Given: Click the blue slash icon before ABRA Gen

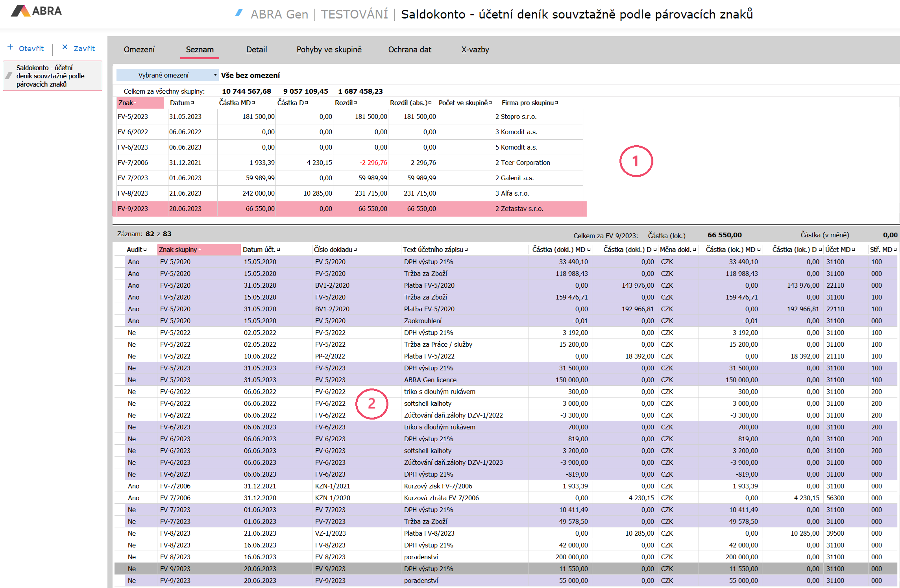Looking at the screenshot, I should coord(238,13).
